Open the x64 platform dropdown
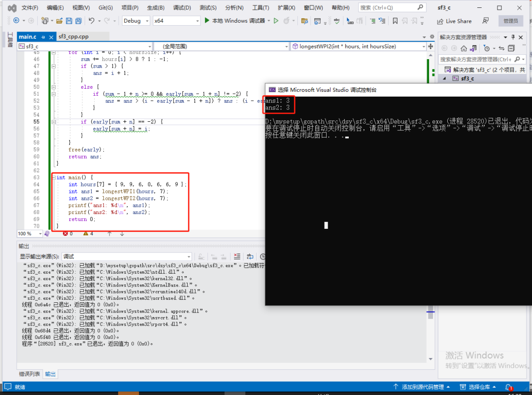This screenshot has width=532, height=395. (176, 21)
